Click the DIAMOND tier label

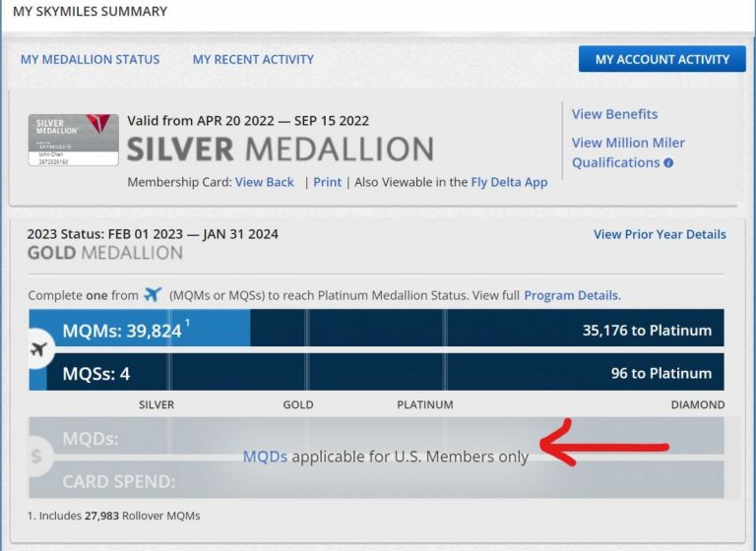point(698,404)
